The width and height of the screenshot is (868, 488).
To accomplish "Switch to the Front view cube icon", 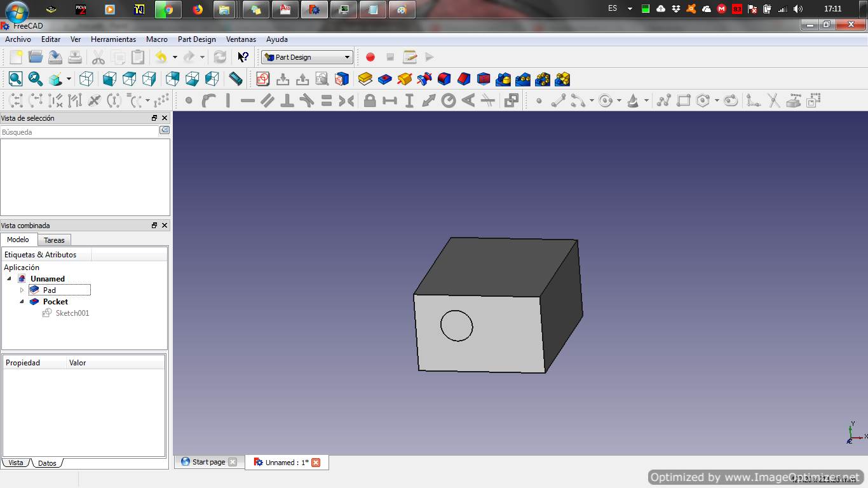I will point(109,79).
